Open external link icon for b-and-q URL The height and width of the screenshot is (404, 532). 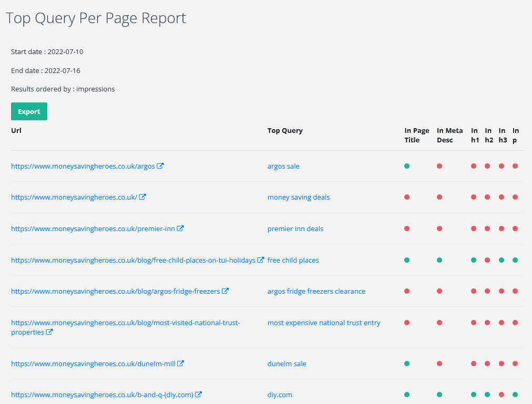pyautogui.click(x=199, y=395)
